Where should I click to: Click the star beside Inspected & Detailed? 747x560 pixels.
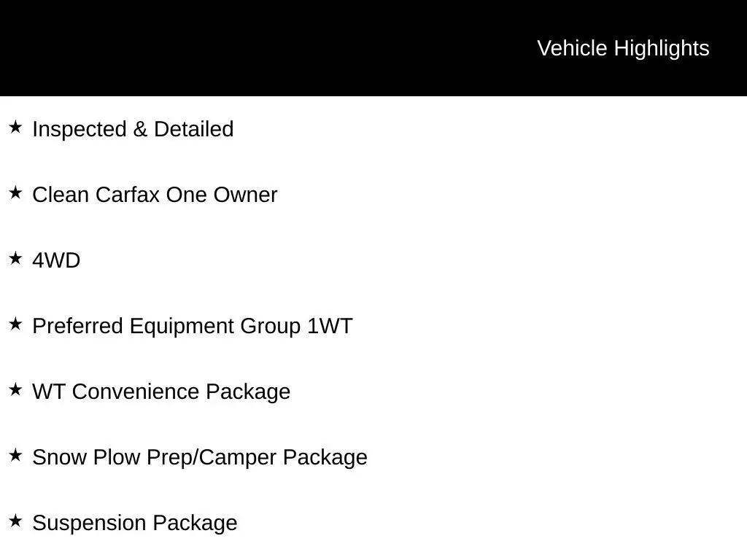(15, 128)
